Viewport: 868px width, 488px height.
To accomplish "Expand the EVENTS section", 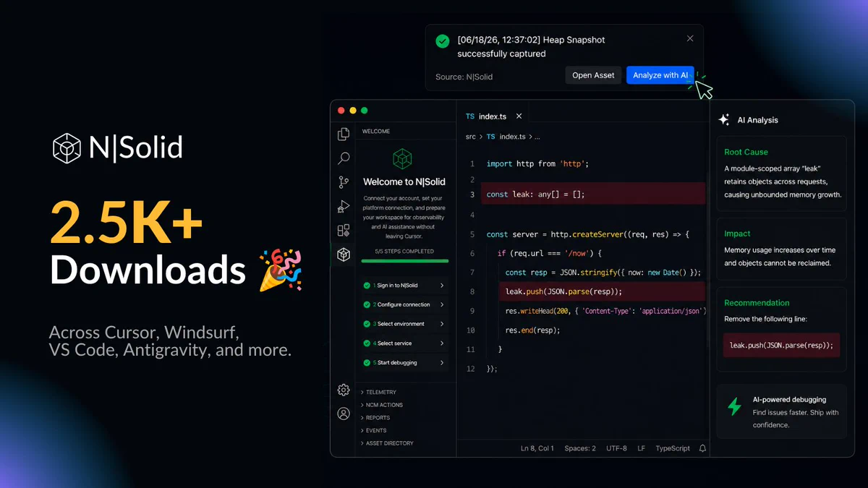I will tap(373, 430).
